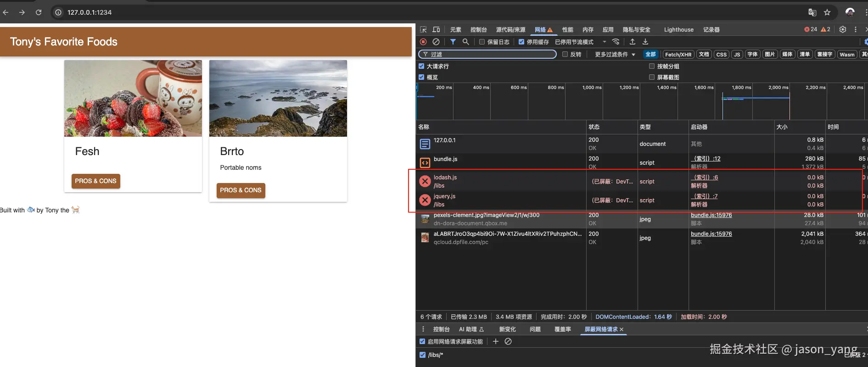Uncheck the /libs/* blocking pattern
The height and width of the screenshot is (367, 868).
[422, 355]
